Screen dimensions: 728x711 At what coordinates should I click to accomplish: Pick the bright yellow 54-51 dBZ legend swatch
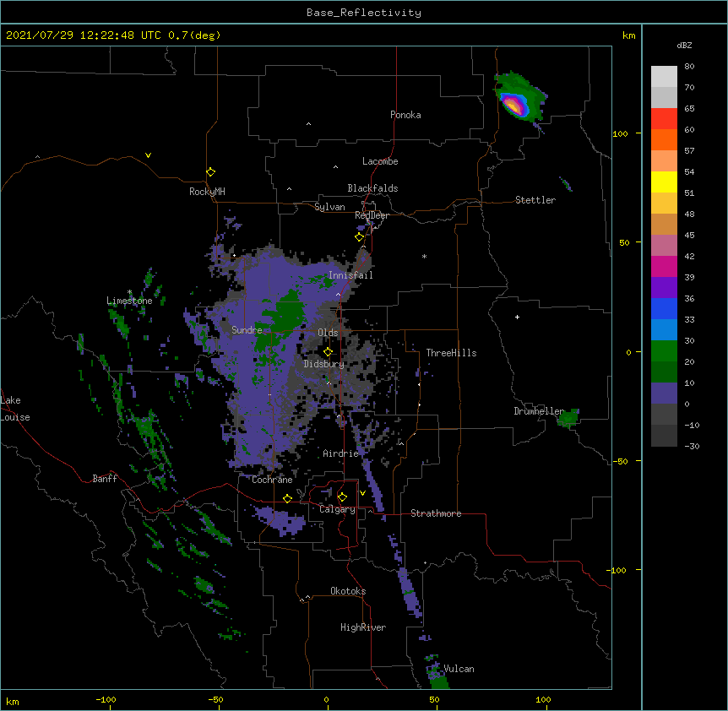tap(664, 182)
